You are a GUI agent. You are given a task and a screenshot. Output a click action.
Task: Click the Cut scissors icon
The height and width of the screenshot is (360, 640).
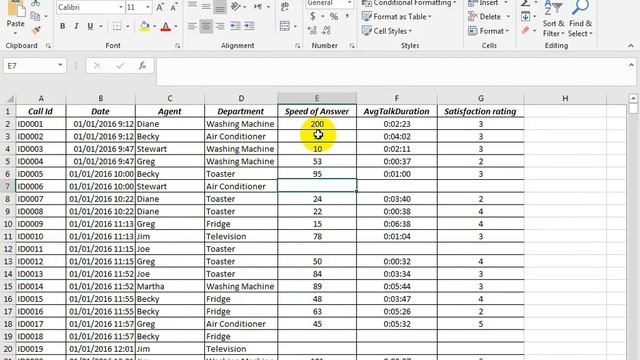coord(36,3)
